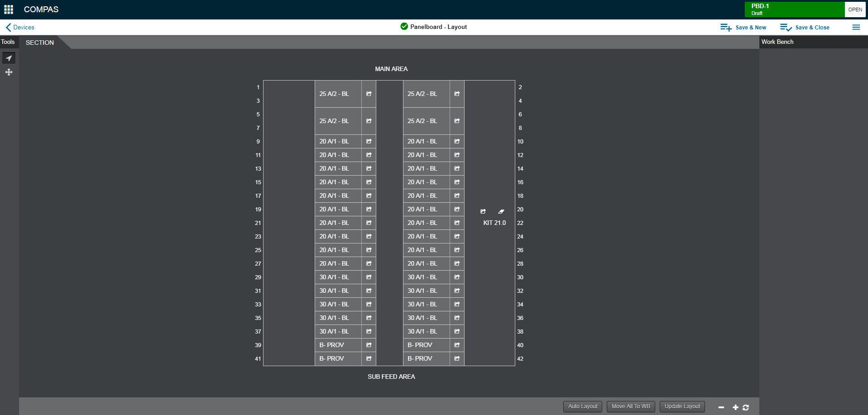Activate the move tool below the arrow tool

coord(9,72)
